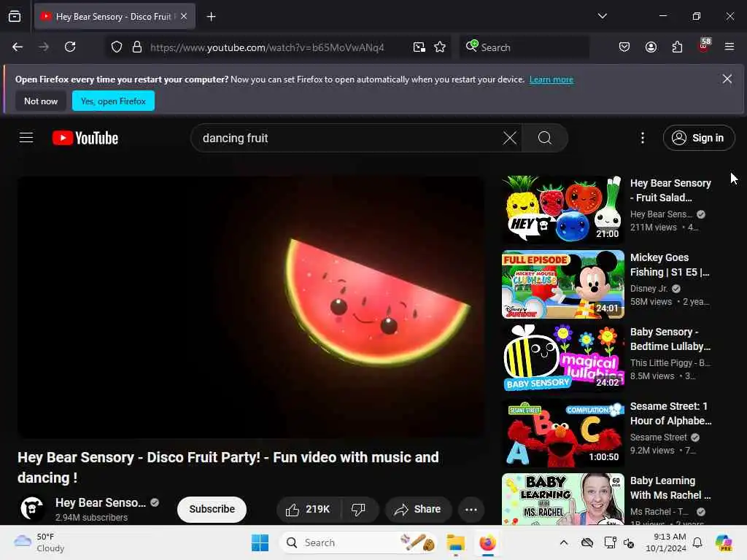Image resolution: width=747 pixels, height=560 pixels.
Task: Share the Disco Fruit Party video
Action: coord(417,510)
